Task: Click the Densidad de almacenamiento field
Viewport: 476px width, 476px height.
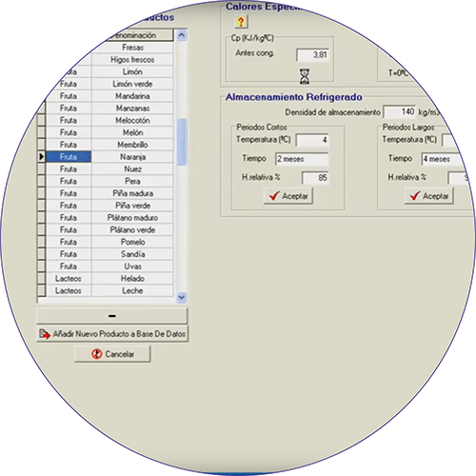Action: [400, 111]
